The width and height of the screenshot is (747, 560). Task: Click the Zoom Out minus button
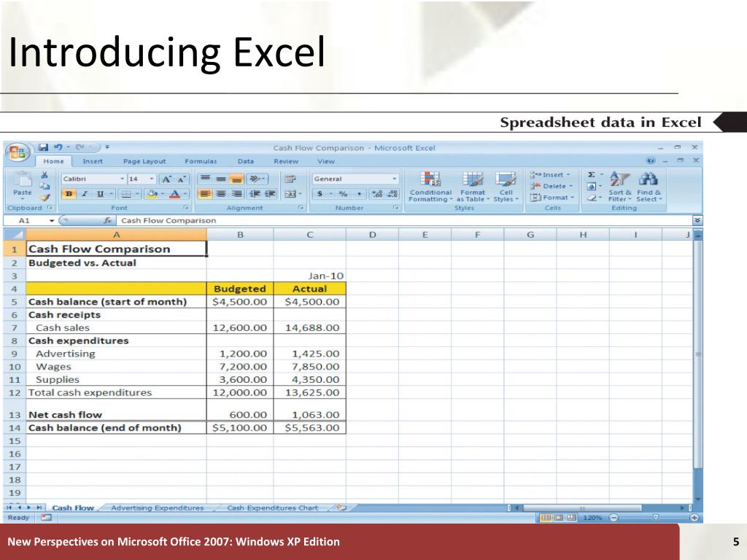pos(614,518)
